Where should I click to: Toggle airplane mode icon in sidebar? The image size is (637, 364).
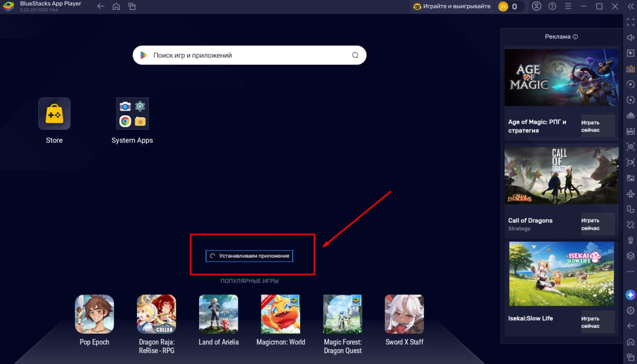(x=631, y=193)
